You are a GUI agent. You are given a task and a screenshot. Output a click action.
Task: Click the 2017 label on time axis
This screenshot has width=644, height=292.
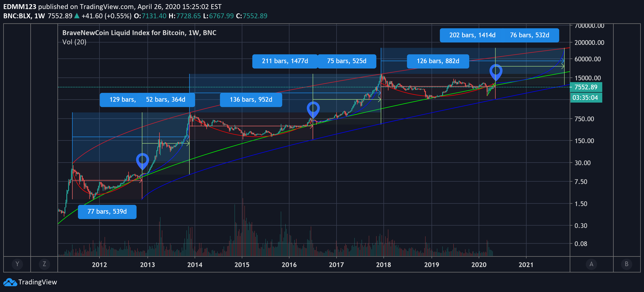click(336, 265)
